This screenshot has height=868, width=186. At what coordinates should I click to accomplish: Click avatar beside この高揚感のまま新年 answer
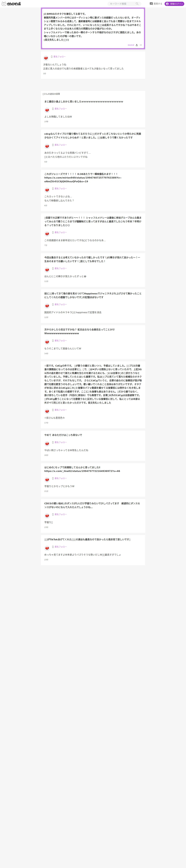click(x=47, y=234)
